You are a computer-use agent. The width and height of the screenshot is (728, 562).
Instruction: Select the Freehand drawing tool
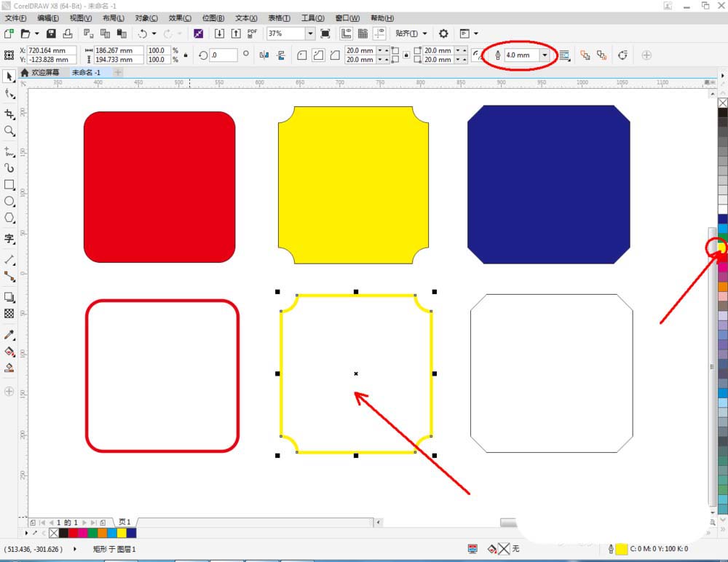click(x=9, y=151)
